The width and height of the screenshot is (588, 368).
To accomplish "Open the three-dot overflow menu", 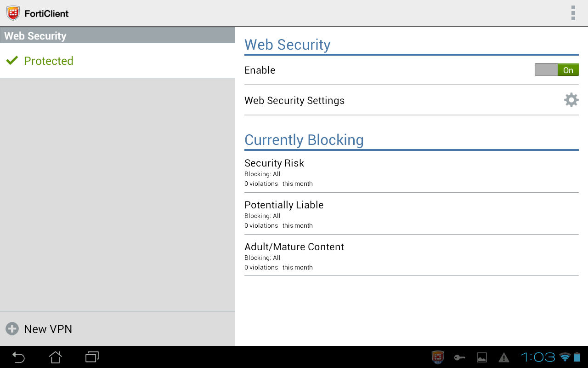I will click(x=573, y=13).
